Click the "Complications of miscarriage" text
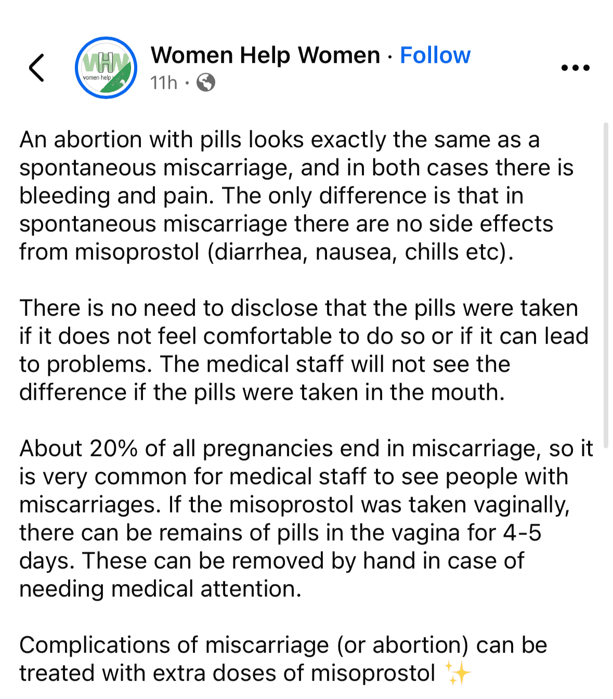Screen dimensions: 613x700 click(x=174, y=645)
